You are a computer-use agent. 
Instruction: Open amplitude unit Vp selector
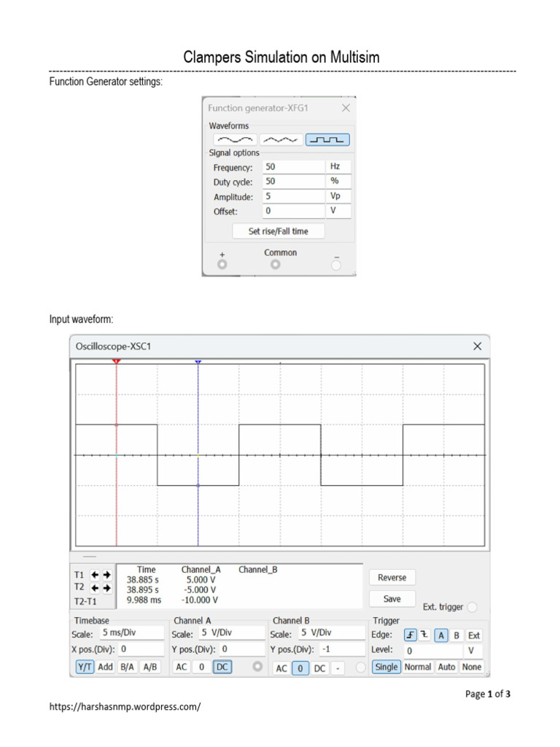coord(338,196)
